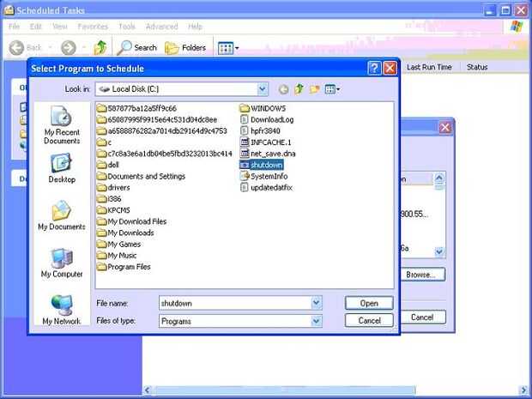Click the horizontal scrollbar in Scheduled Tasks

[x=285, y=390]
